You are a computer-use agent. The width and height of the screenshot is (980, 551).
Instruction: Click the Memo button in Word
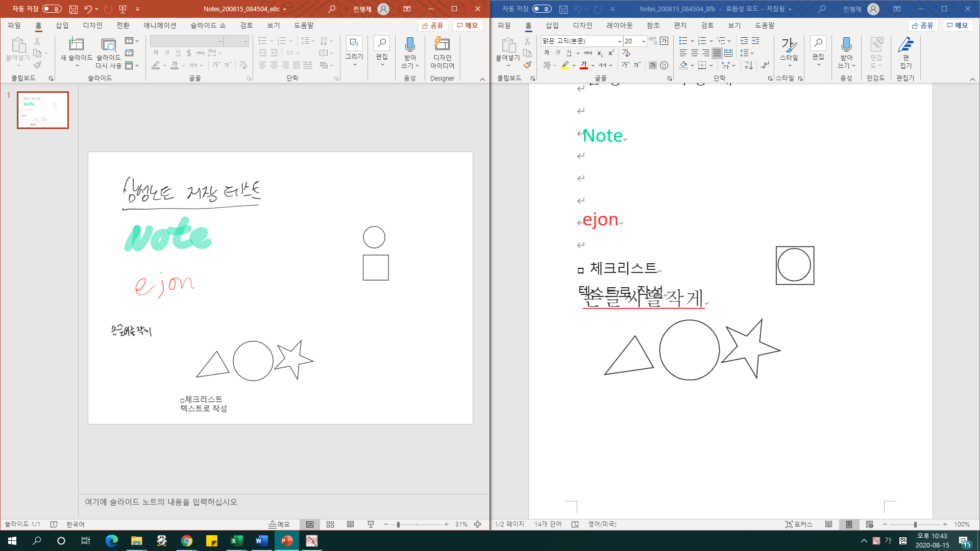pyautogui.click(x=958, y=25)
